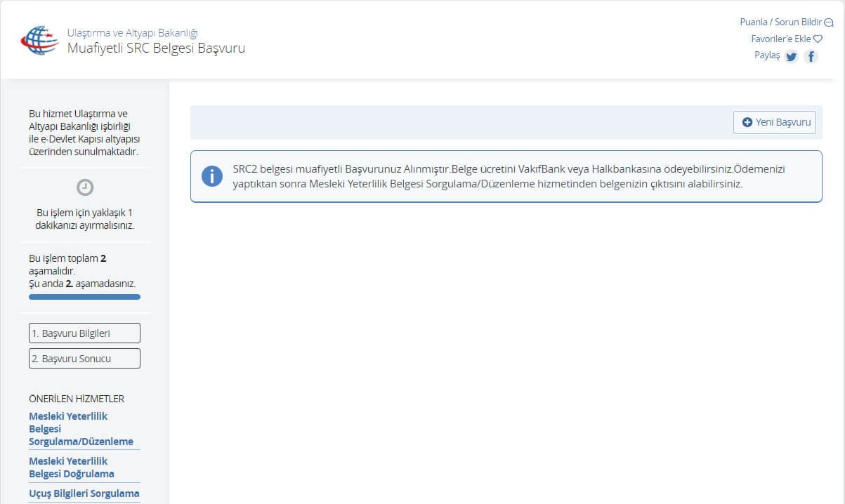Open Mesleki Yeterlilik Belgesi Sorgulama/Düzenleme
Screen dimensions: 845x504
(81, 429)
